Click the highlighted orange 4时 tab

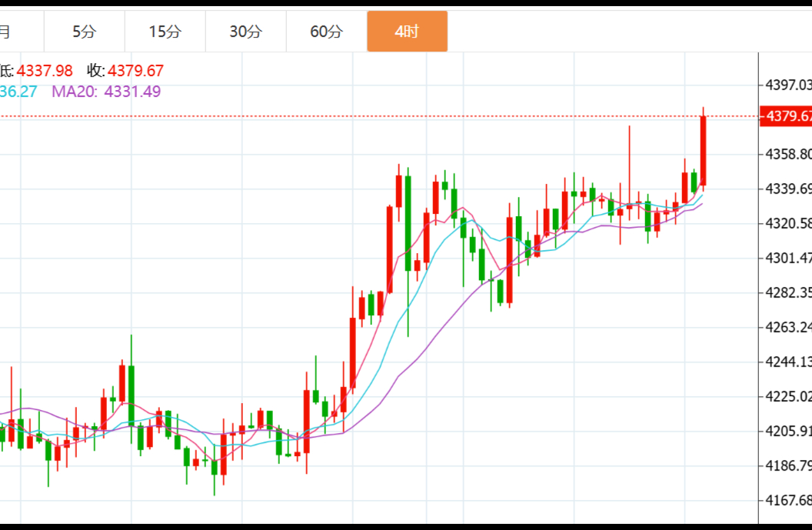407,32
